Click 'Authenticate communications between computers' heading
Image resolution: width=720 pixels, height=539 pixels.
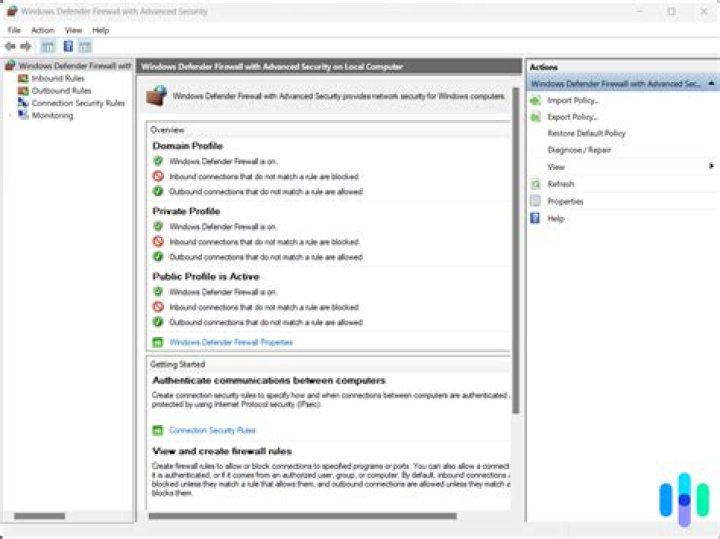pyautogui.click(x=269, y=380)
